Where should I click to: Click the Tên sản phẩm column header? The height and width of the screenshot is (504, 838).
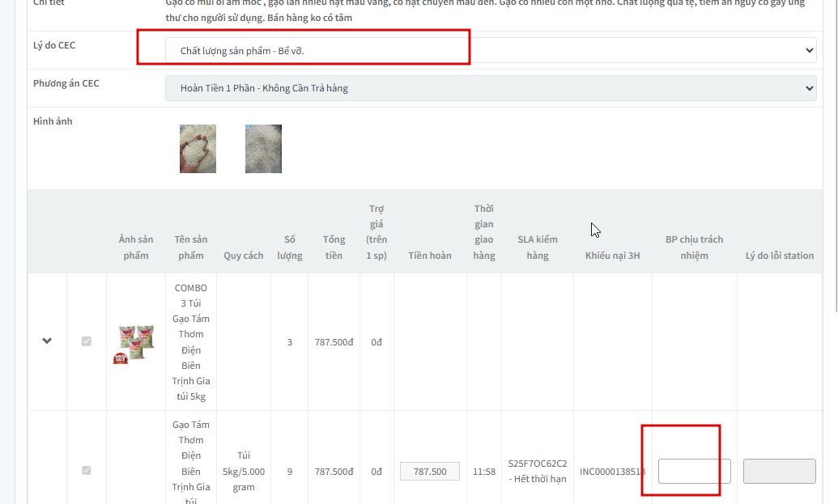(x=191, y=248)
